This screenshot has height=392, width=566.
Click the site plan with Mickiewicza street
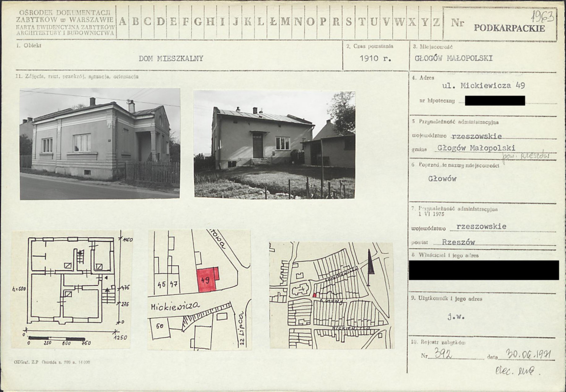coord(199,290)
